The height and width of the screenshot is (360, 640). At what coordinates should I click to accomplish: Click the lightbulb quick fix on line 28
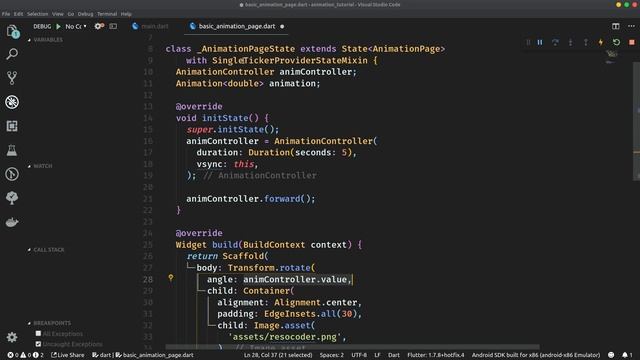coord(171,278)
